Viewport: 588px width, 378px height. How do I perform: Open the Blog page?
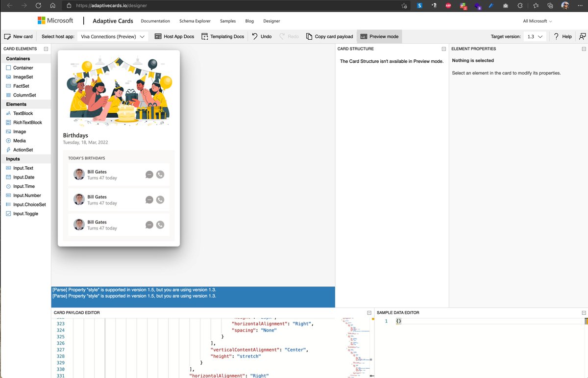point(249,21)
